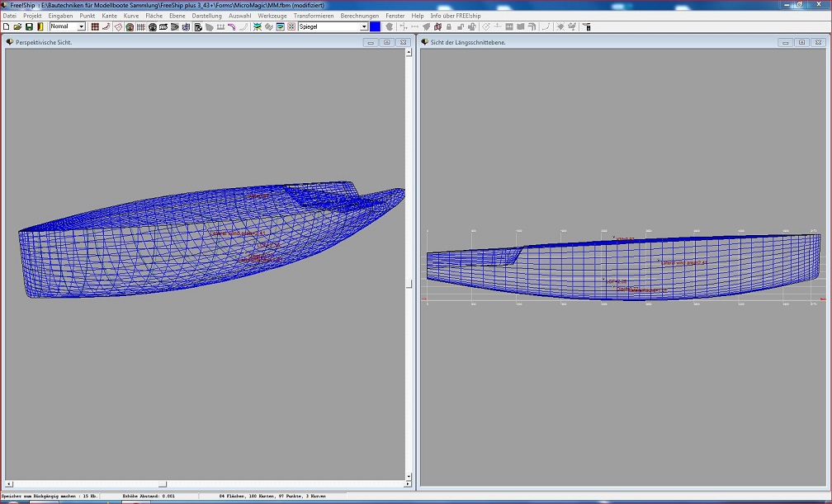Click the red curve icon in toolbar
The height and width of the screenshot is (504, 832).
[x=106, y=27]
